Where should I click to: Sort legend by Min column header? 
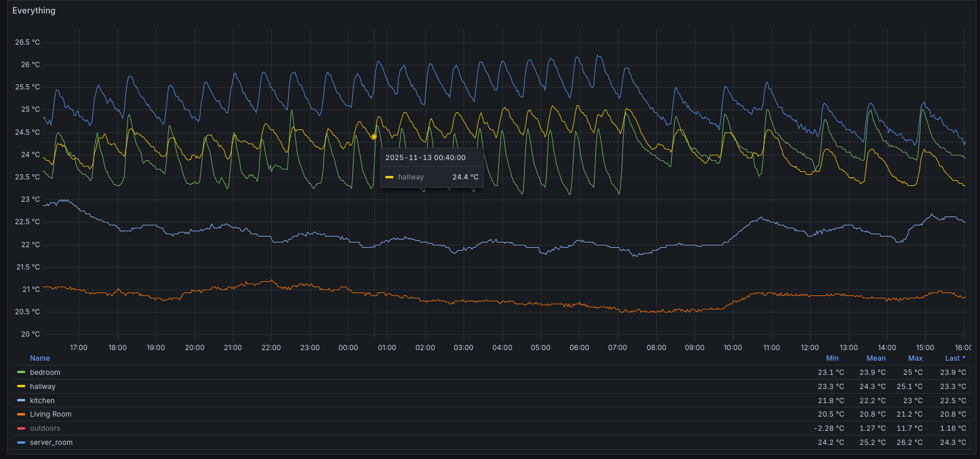click(832, 358)
